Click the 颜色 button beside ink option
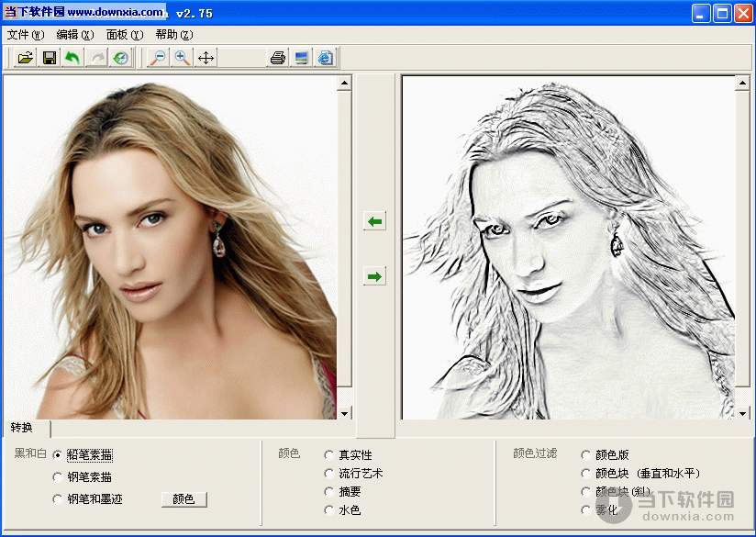Image resolution: width=756 pixels, height=537 pixels. point(183,499)
